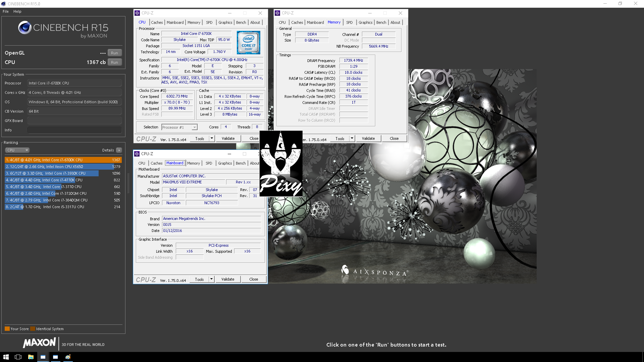Open the Help menu in Cinebench
This screenshot has width=644, height=362.
(x=17, y=11)
